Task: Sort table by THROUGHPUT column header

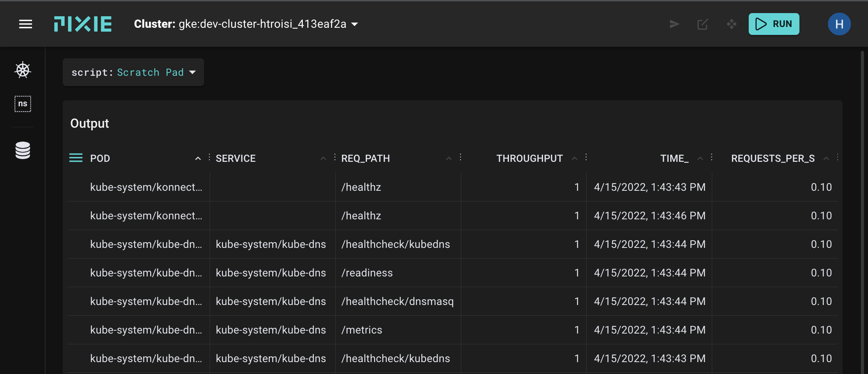Action: point(529,159)
